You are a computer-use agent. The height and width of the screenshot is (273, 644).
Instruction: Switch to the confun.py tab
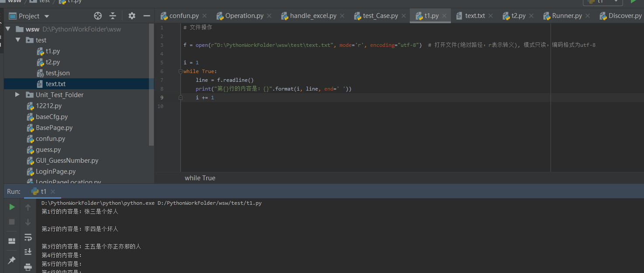pyautogui.click(x=184, y=16)
